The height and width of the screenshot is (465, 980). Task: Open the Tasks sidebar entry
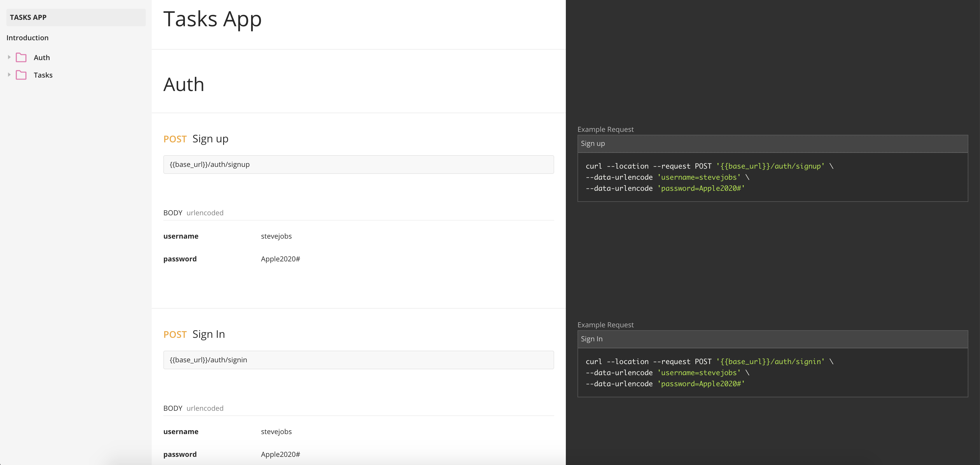point(43,75)
